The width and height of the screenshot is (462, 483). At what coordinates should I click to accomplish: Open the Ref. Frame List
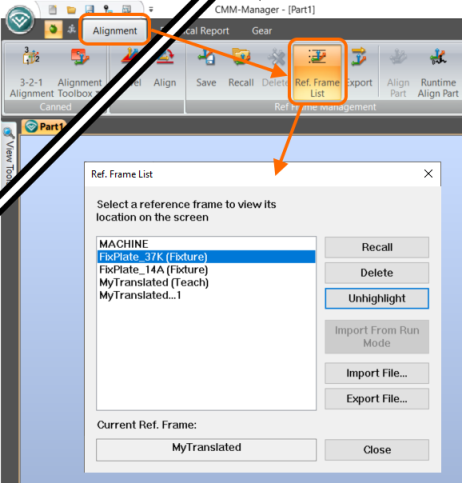click(317, 72)
